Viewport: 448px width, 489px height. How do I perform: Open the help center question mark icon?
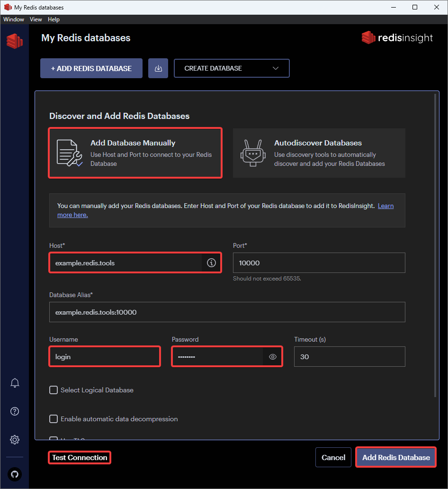[15, 411]
